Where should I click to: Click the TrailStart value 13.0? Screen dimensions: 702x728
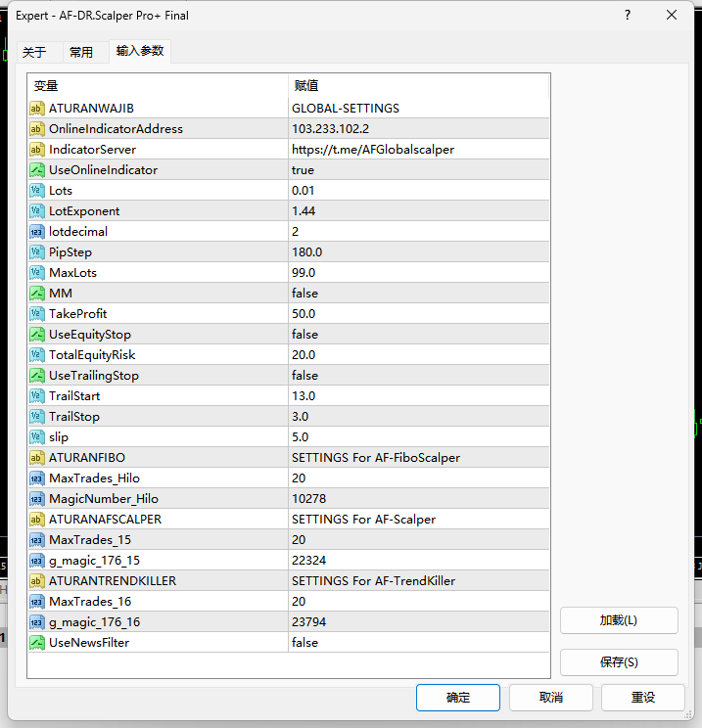pos(304,396)
